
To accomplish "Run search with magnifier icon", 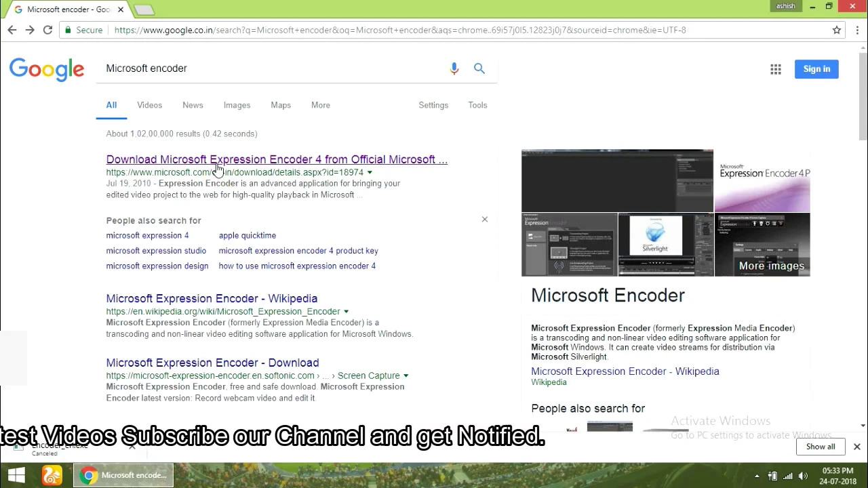I will 479,68.
